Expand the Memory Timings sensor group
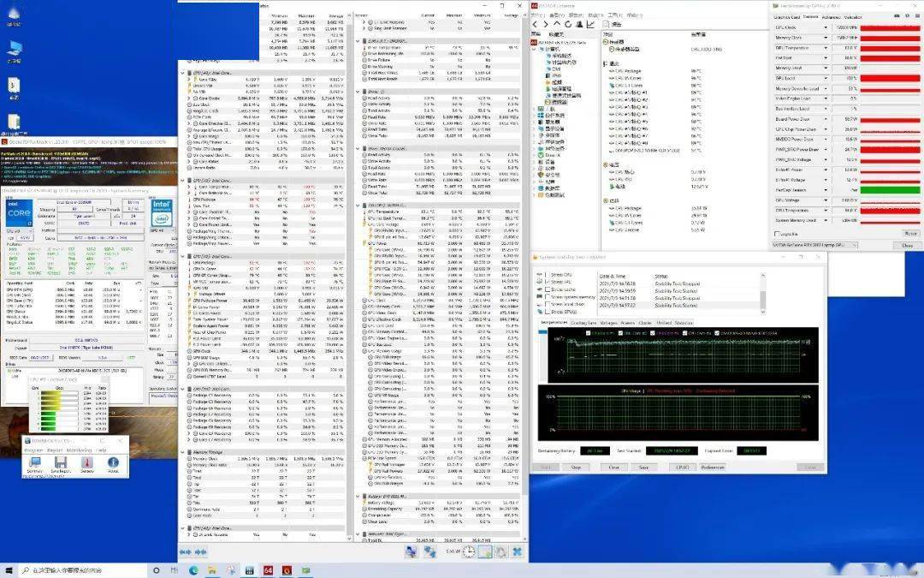 click(x=183, y=452)
